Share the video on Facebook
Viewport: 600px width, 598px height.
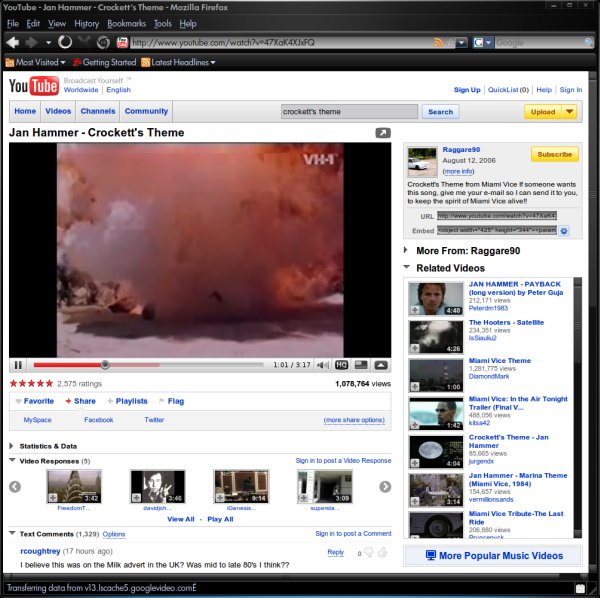click(x=98, y=420)
